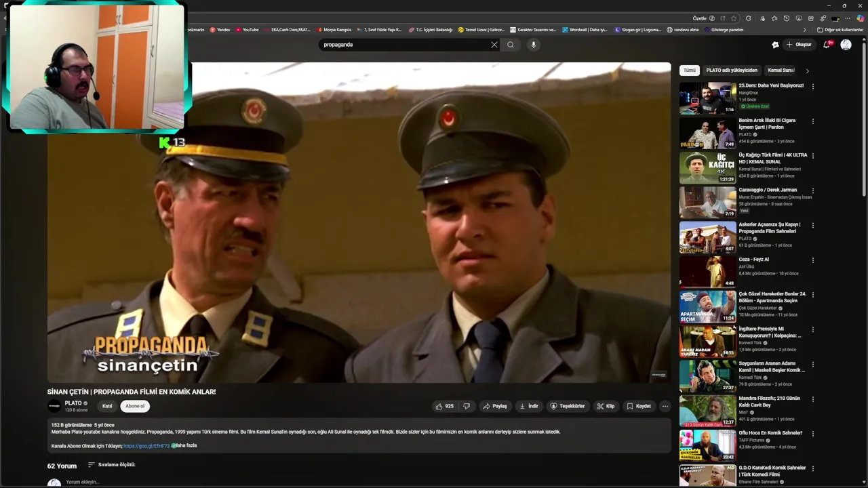
Task: Open the Yandex bookmark
Action: tap(220, 30)
